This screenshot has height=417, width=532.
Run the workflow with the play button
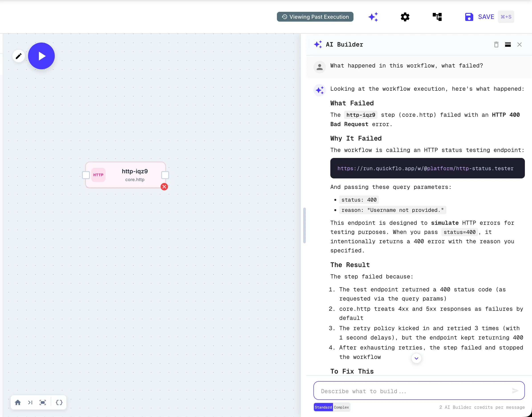tap(41, 56)
